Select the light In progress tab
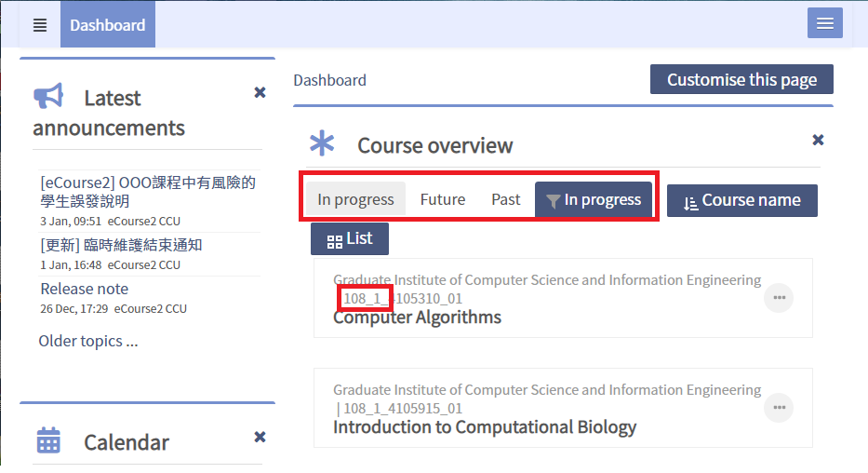The height and width of the screenshot is (473, 868). [x=355, y=199]
